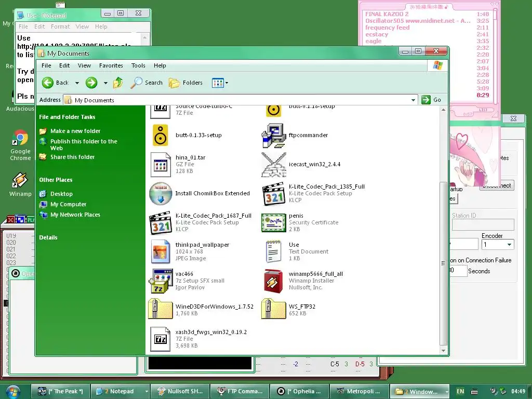Click the scrollbar down arrow in file list
The height and width of the screenshot is (399, 532).
point(443,351)
